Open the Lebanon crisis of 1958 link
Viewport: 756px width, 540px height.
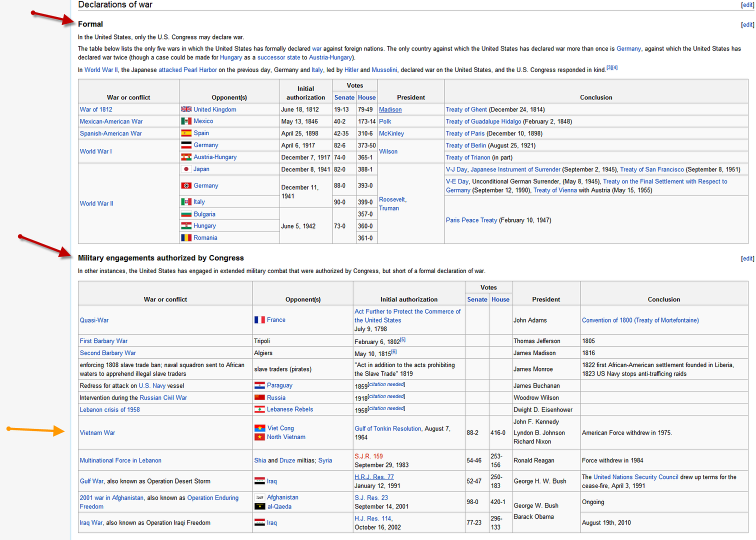[x=109, y=410]
